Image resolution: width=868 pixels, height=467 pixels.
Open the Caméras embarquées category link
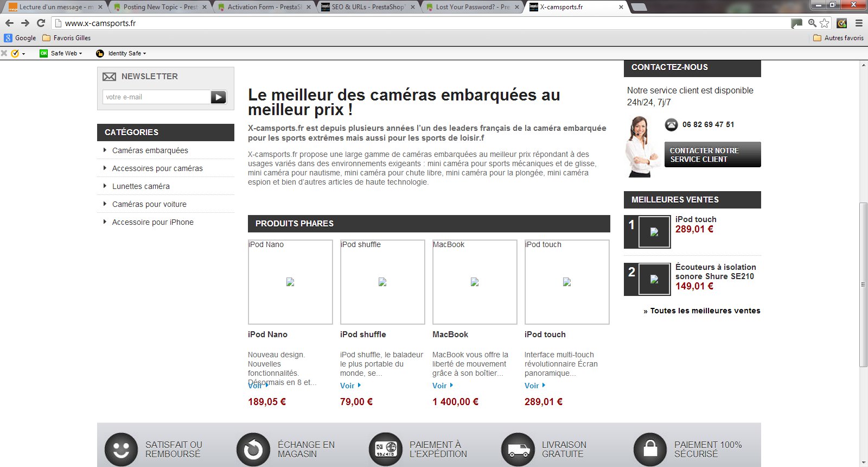pyautogui.click(x=150, y=150)
